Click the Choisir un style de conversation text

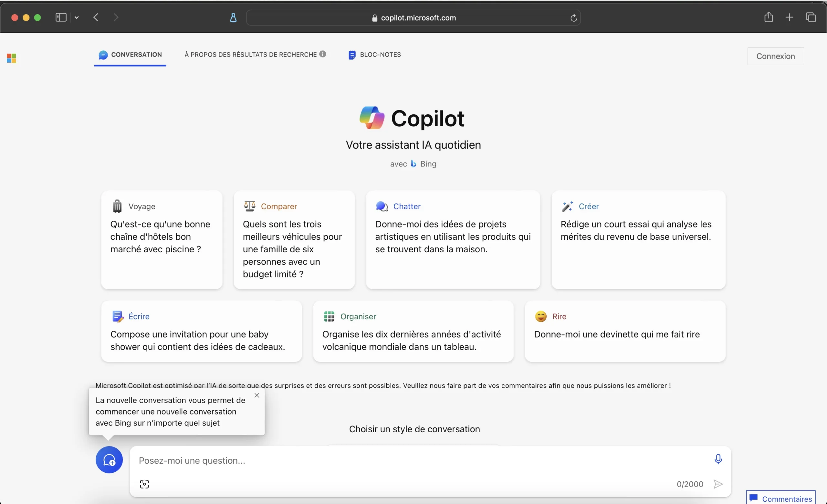point(414,429)
